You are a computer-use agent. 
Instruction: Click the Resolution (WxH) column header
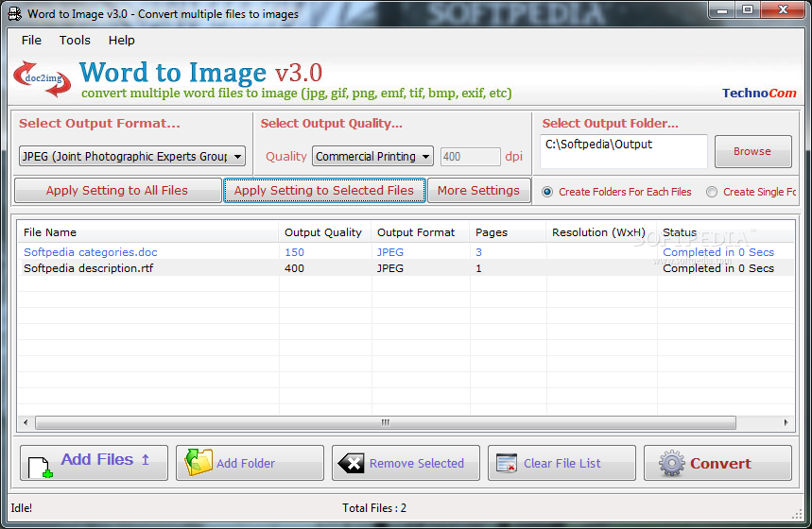601,232
